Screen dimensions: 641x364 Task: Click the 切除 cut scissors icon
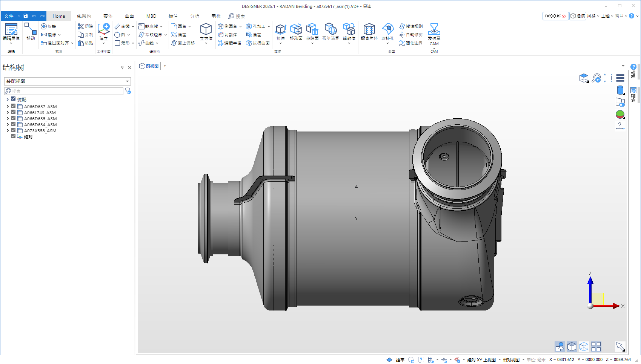(x=80, y=26)
